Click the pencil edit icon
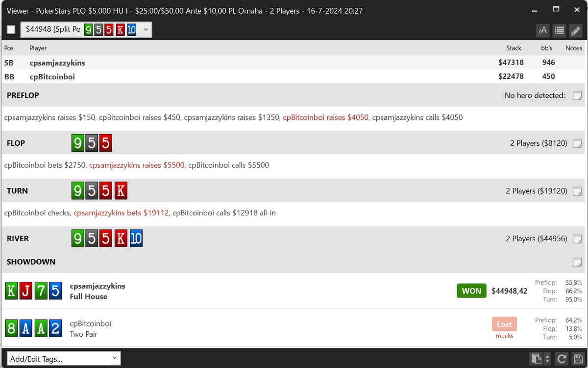Viewport: 588px width, 368px height. (576, 30)
